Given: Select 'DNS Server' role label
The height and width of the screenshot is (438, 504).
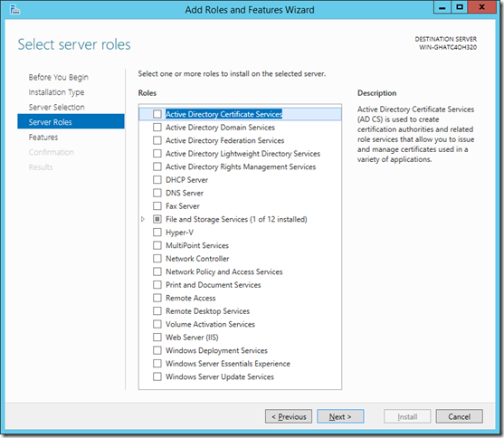Looking at the screenshot, I should [x=185, y=193].
